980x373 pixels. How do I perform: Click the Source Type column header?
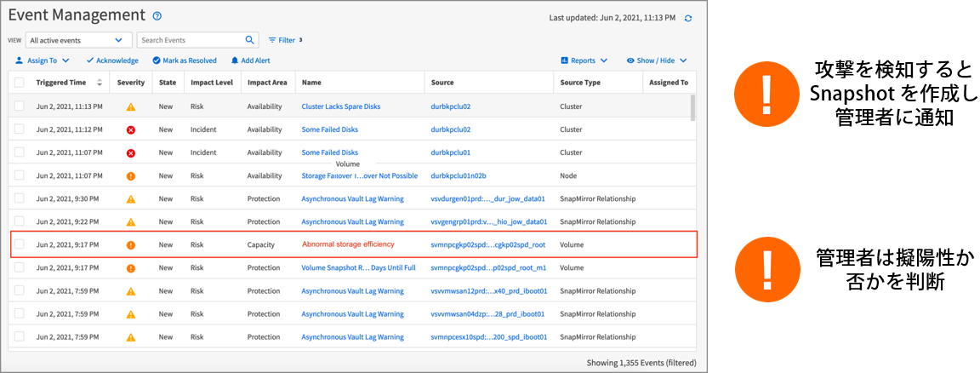579,83
